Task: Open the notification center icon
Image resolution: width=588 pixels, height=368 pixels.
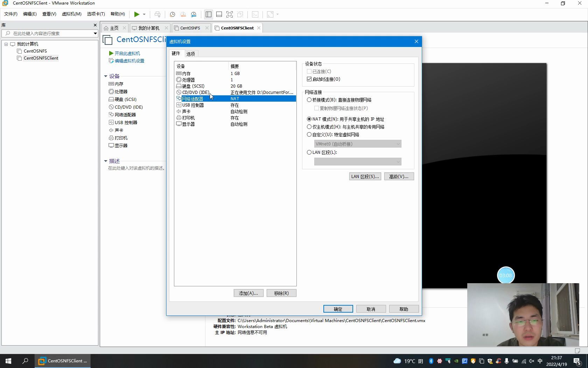Action: (x=577, y=361)
